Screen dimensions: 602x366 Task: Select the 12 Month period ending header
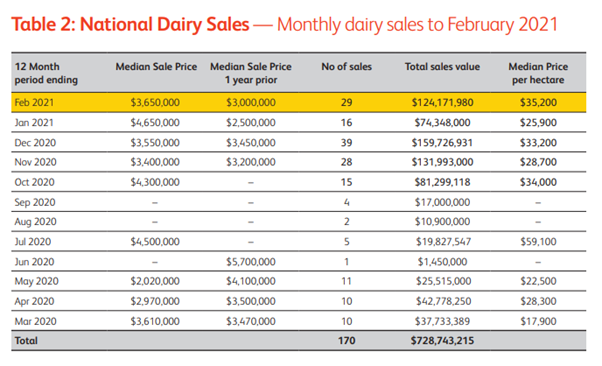point(46,73)
